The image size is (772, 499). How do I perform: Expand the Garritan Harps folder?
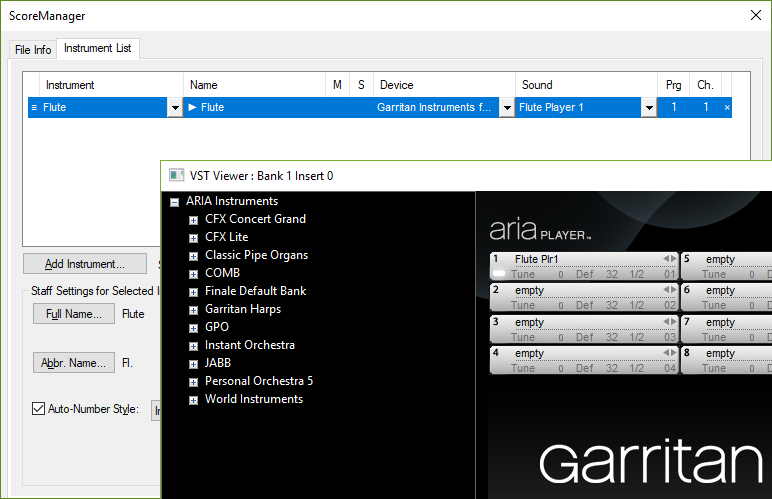point(193,310)
